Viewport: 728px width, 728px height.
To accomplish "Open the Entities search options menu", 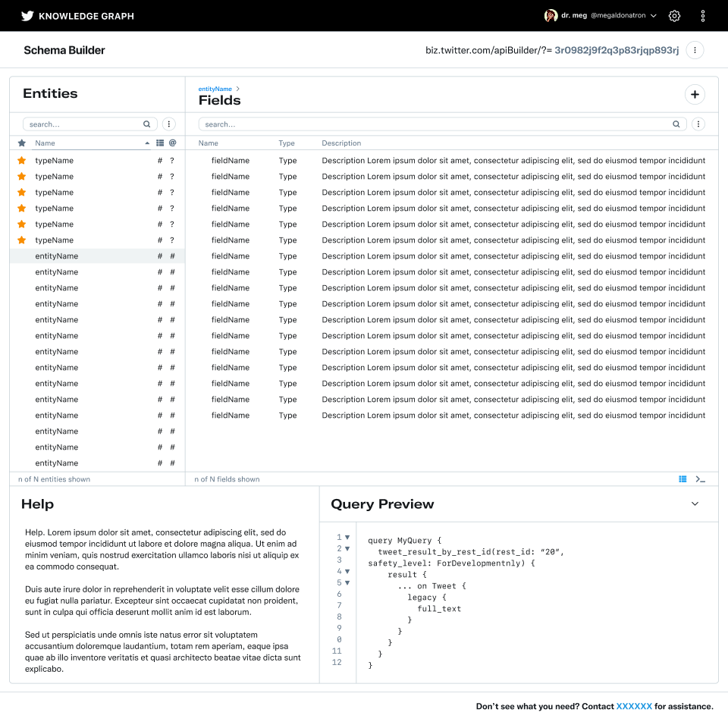I will point(169,124).
